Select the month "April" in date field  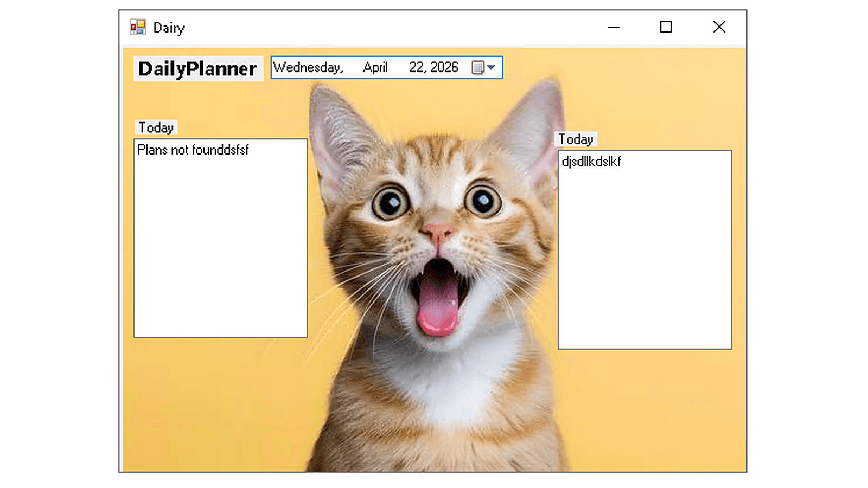pos(375,67)
